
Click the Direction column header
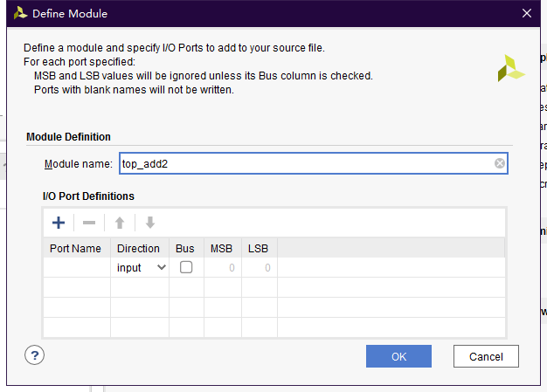coord(138,249)
